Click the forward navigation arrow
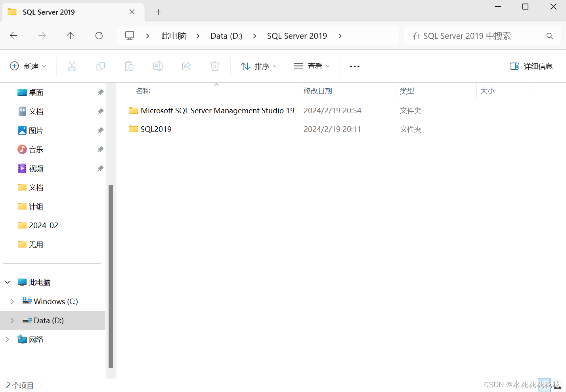 [x=42, y=36]
